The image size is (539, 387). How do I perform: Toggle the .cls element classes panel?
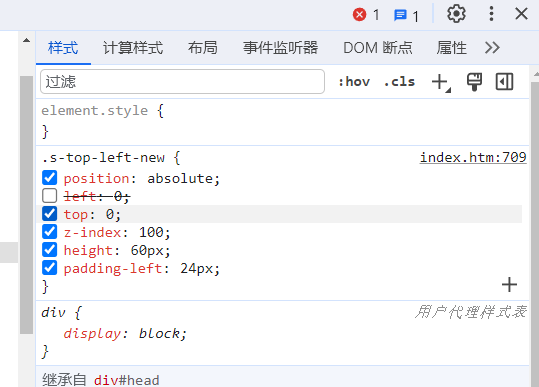tap(399, 82)
